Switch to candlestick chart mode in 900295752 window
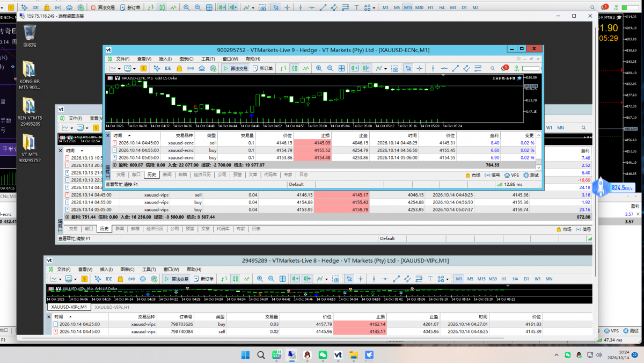 click(295, 68)
